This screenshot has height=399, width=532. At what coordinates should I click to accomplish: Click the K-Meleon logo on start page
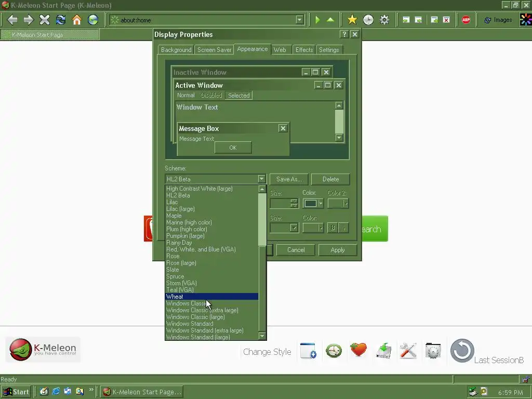pos(43,350)
